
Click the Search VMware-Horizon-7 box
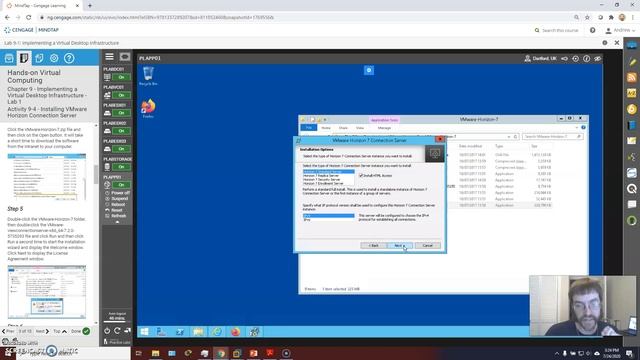[552, 136]
